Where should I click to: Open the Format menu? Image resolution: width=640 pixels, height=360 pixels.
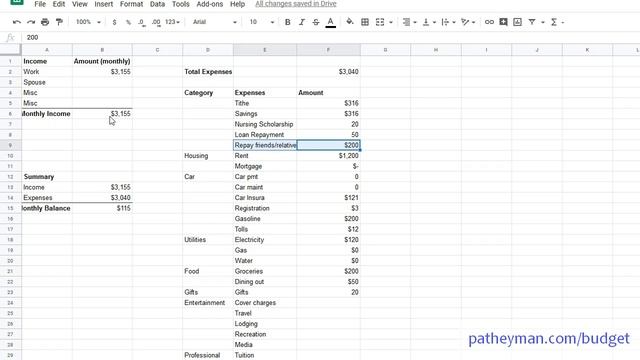[x=131, y=4]
